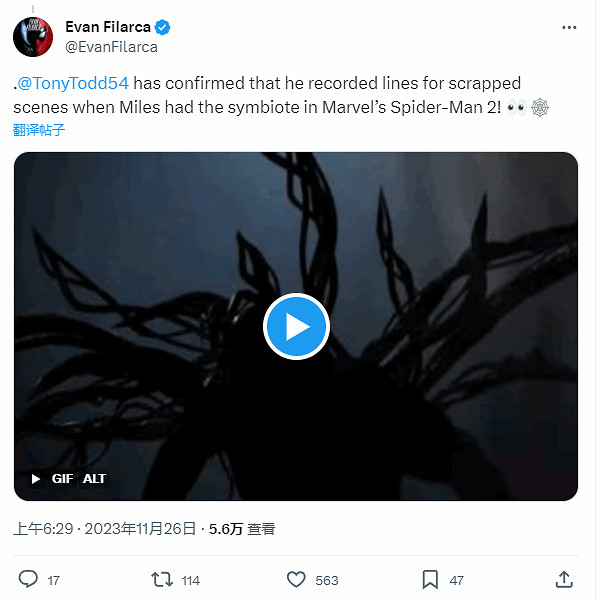
Task: Like the post with heart icon
Action: pos(296,579)
